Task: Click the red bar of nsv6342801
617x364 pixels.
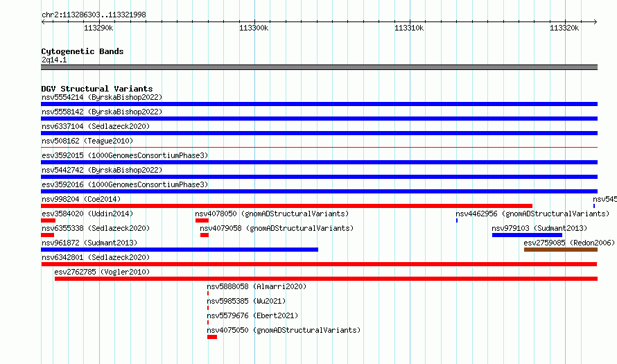Action: 319,264
